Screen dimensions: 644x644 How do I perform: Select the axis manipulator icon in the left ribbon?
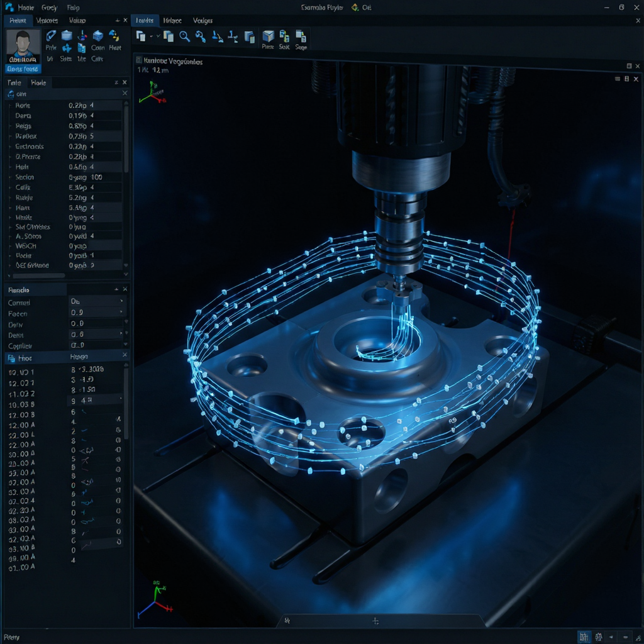[x=82, y=35]
